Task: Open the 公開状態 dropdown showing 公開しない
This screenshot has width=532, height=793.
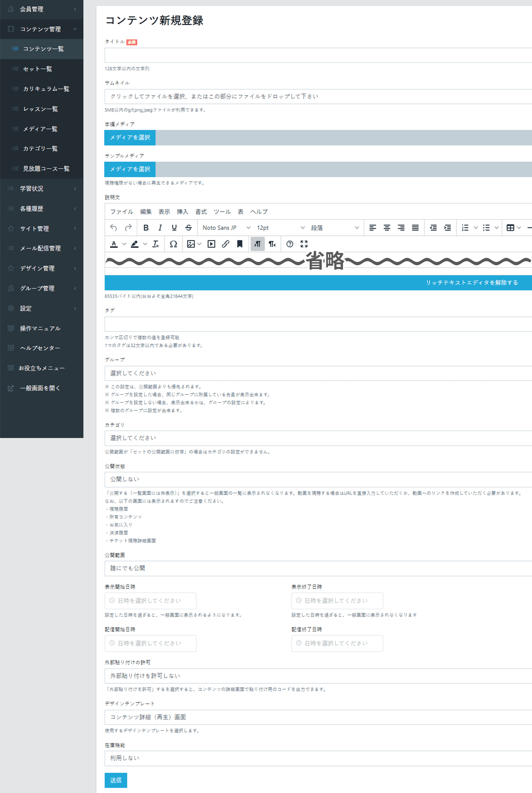Action: [318, 479]
